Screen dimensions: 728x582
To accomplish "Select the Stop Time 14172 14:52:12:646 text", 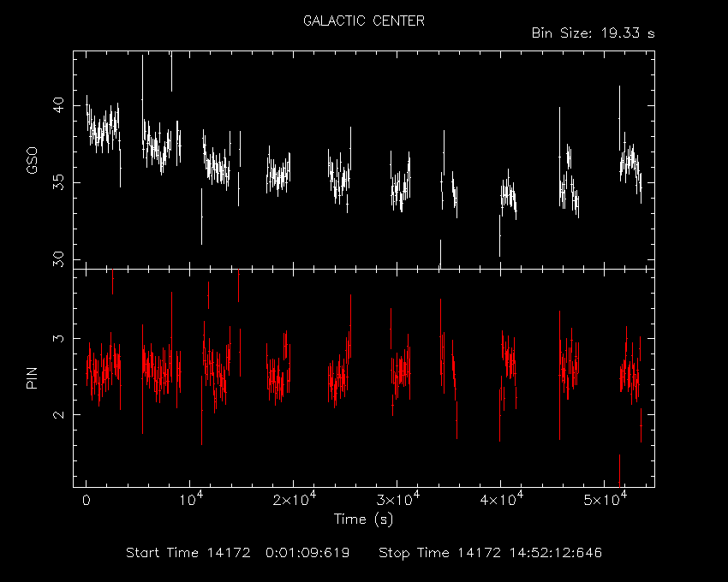I will tap(490, 553).
